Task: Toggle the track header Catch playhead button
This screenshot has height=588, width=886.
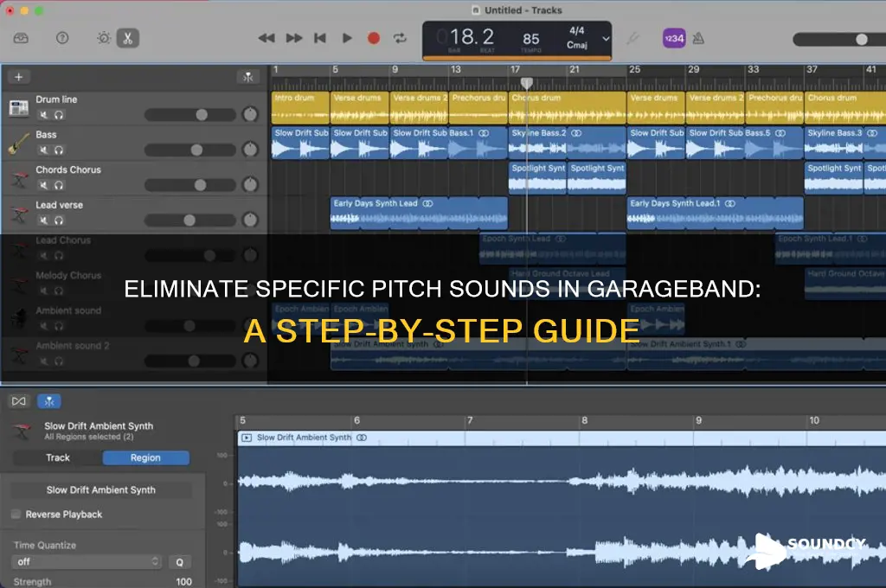Action: point(248,77)
